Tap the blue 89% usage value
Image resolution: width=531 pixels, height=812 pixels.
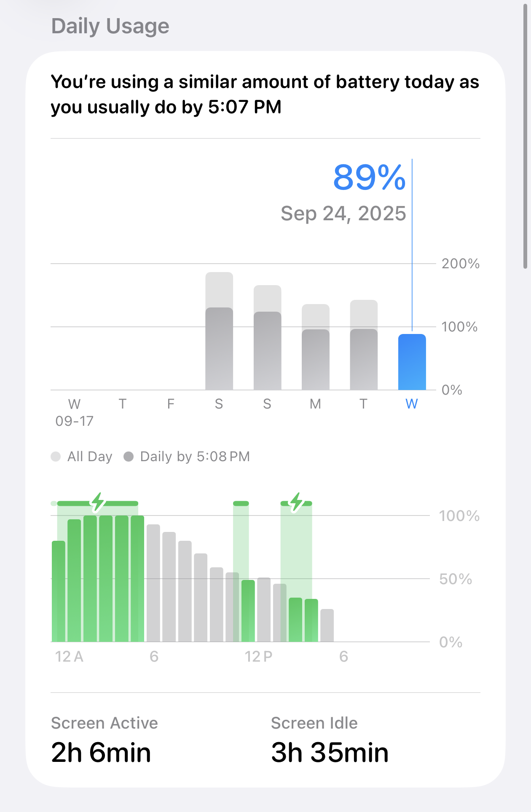369,178
